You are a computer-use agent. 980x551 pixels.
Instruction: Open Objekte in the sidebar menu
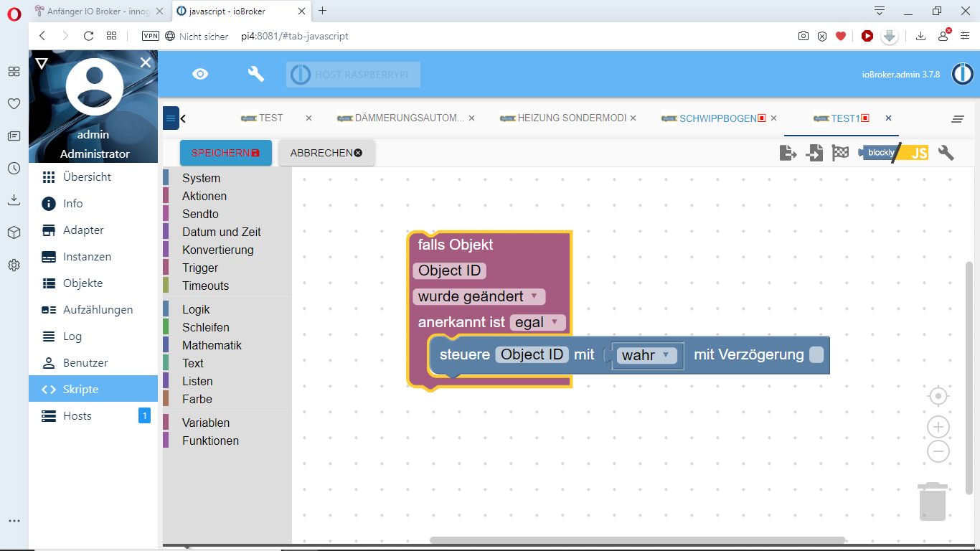pos(83,283)
